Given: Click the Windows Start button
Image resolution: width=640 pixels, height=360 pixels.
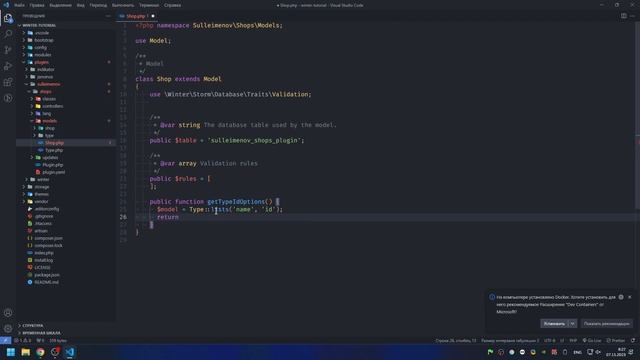Looking at the screenshot, I should click(x=11, y=352).
